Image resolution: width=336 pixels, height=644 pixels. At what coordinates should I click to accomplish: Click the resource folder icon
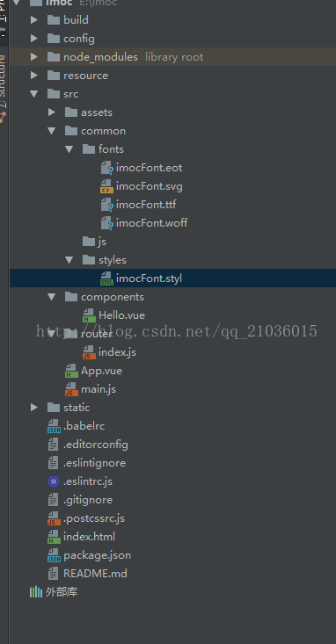pos(54,76)
